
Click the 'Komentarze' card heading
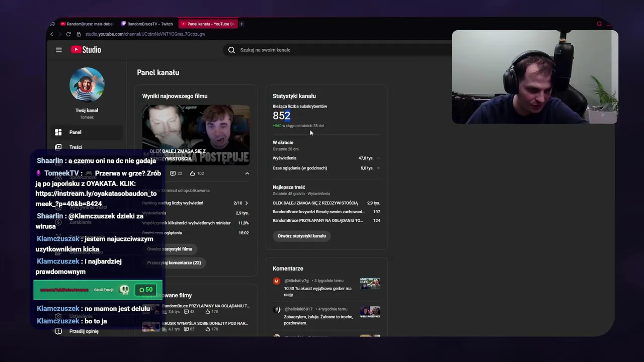(x=288, y=268)
